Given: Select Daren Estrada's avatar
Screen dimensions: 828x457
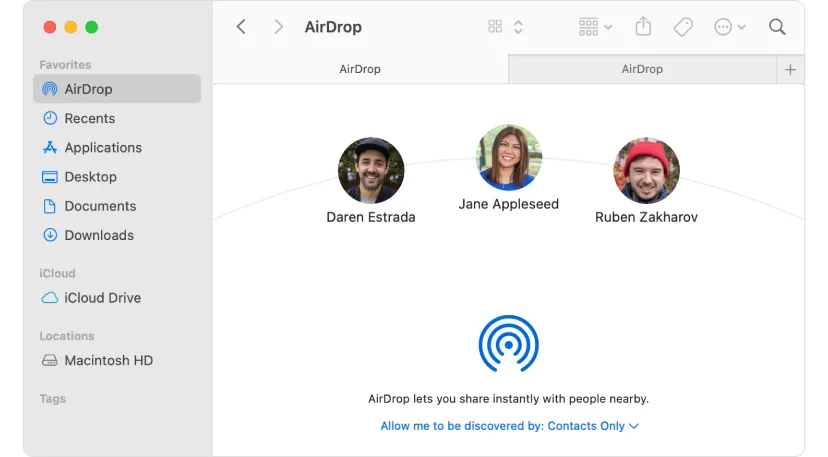Looking at the screenshot, I should click(371, 170).
